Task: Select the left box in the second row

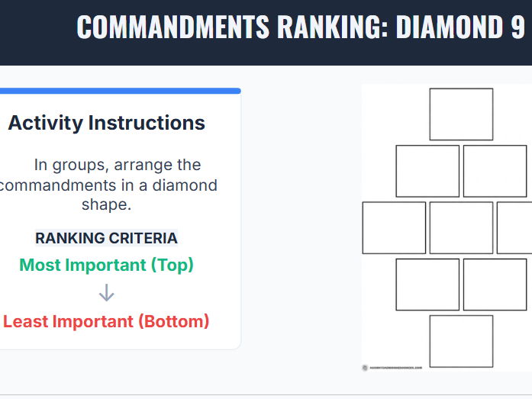Action: click(x=427, y=171)
